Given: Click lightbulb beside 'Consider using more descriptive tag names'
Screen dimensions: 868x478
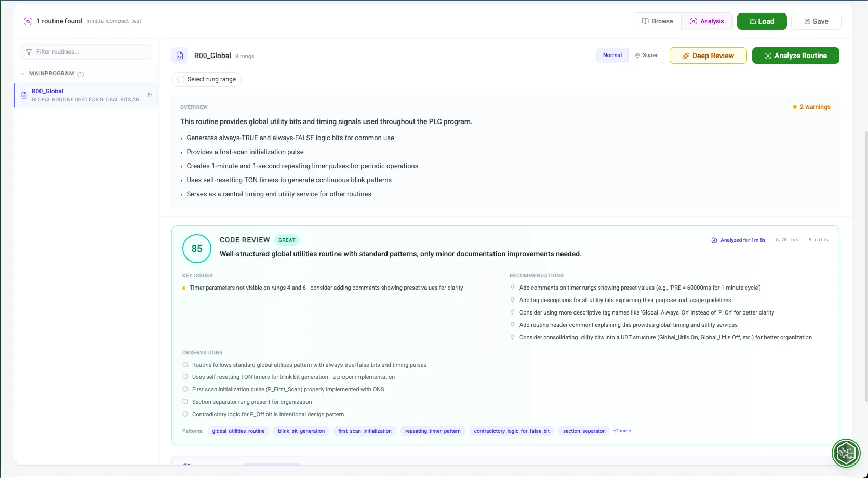Looking at the screenshot, I should pyautogui.click(x=512, y=312).
